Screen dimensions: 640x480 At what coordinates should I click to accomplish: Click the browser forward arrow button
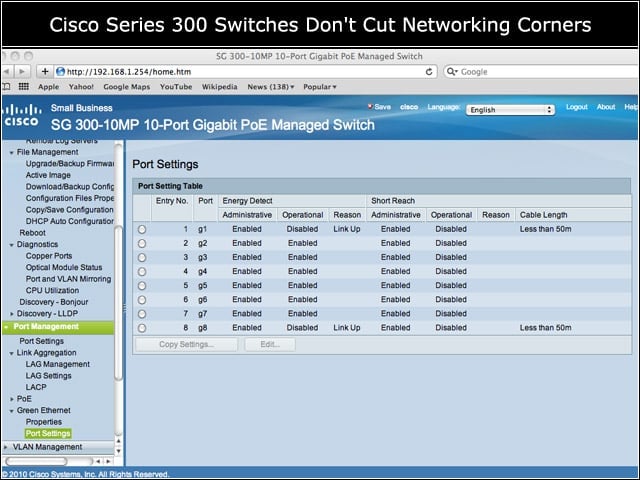[21, 72]
